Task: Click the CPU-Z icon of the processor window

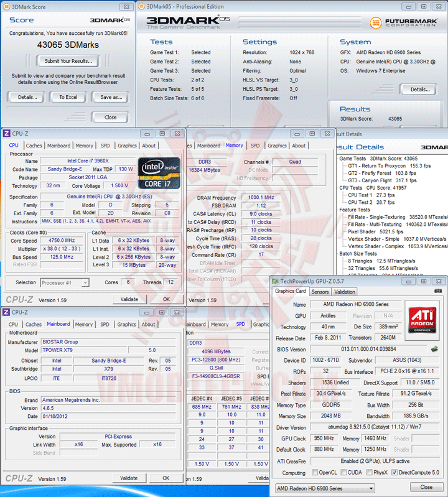Action: click(x=6, y=134)
